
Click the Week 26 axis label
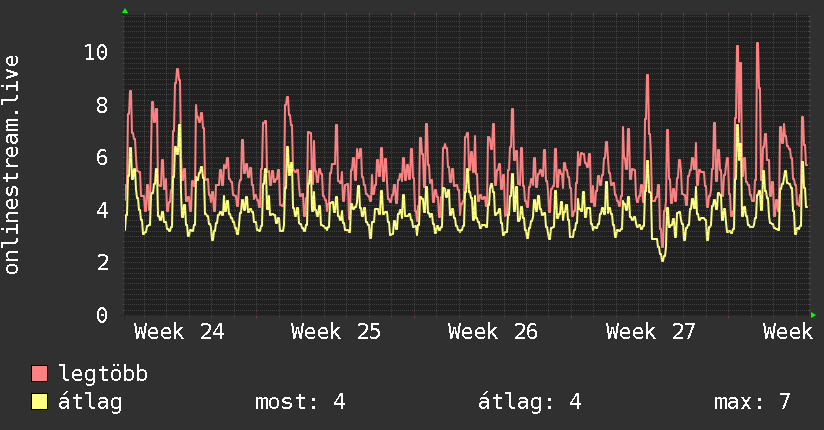point(493,332)
